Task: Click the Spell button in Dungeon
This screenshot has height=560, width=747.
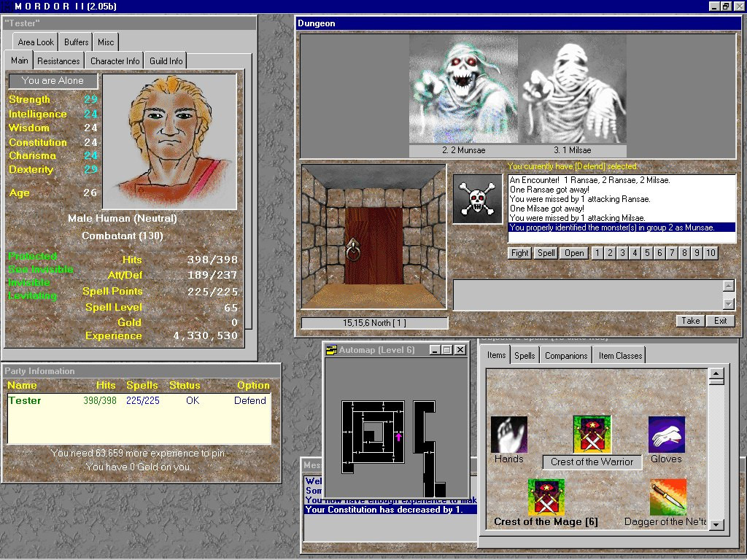Action: 546,253
